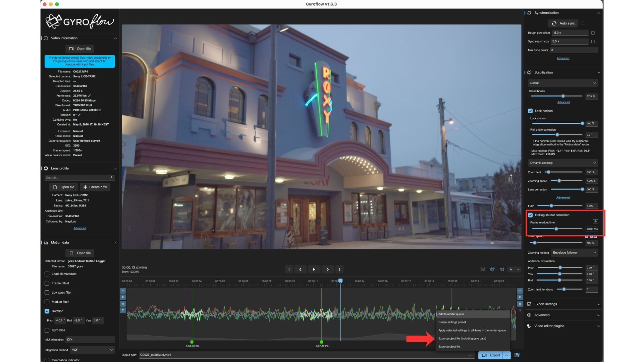Open the render queue icon next to Export
This screenshot has width=644, height=362.
tap(517, 355)
